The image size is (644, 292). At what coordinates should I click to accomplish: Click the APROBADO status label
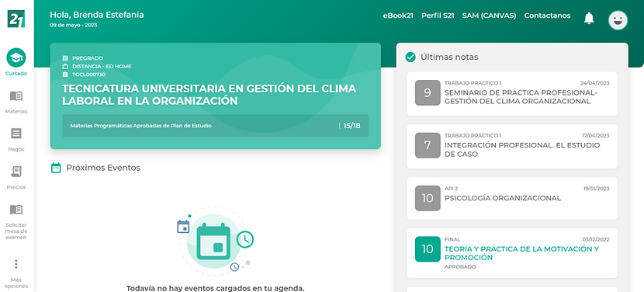460,267
